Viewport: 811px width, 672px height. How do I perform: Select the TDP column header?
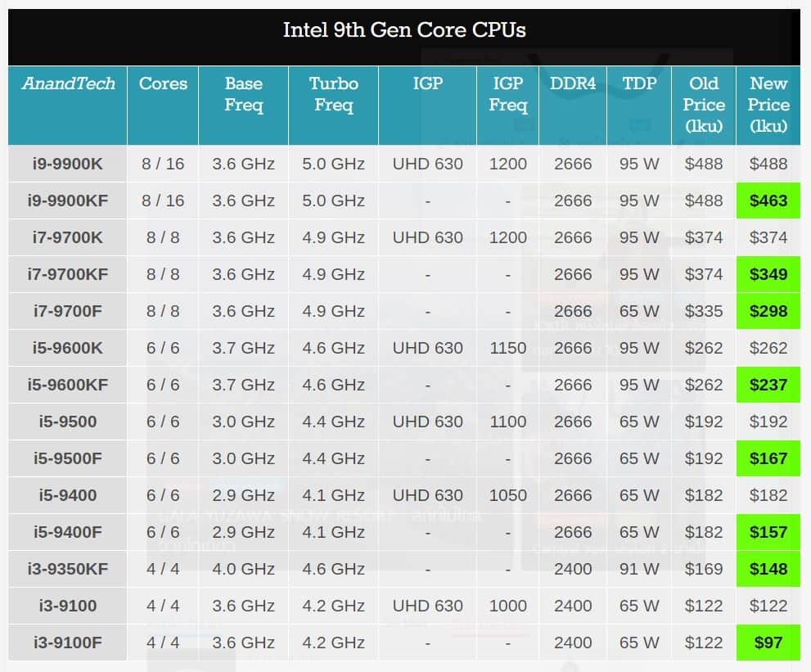pyautogui.click(x=639, y=83)
